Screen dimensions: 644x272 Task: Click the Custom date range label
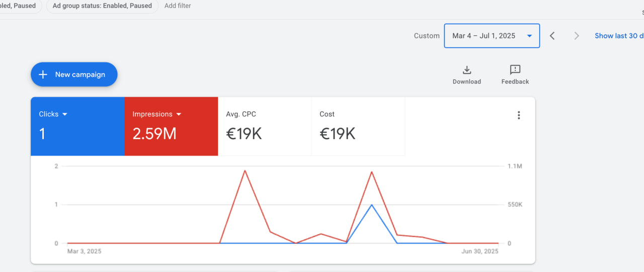[x=427, y=36]
